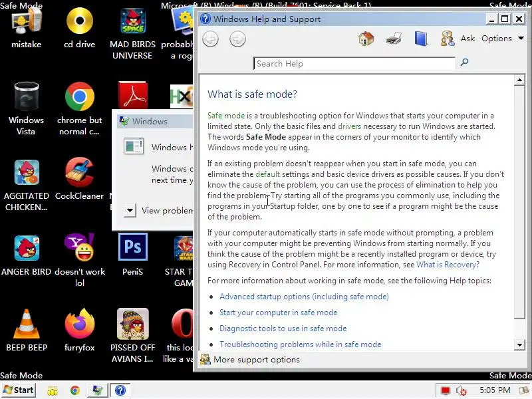Open More support options
The width and height of the screenshot is (532, 399).
pyautogui.click(x=250, y=360)
